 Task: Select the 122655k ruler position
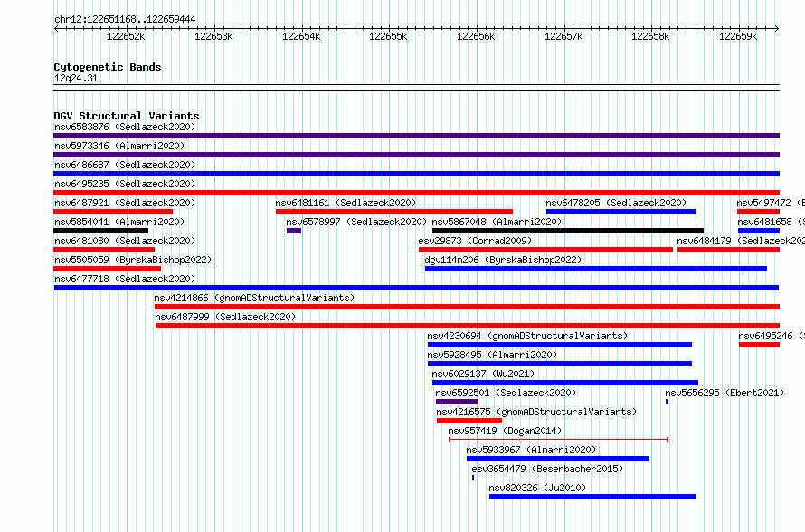click(x=389, y=36)
